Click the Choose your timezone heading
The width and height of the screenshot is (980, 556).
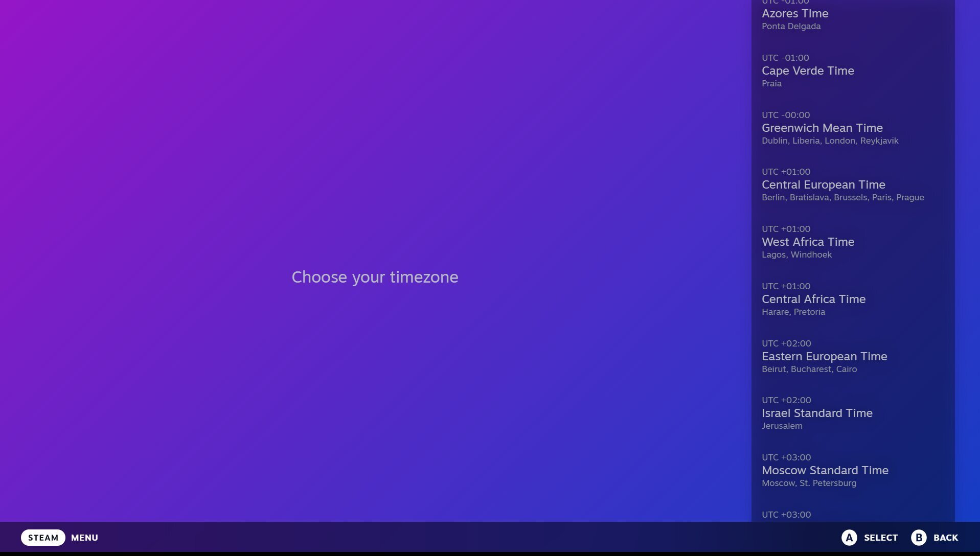point(375,277)
